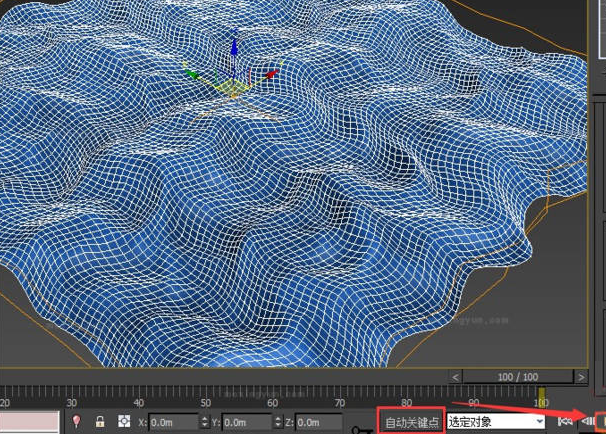Click frame 30 on the track bar
Screen dimensions: 606x434
72,403
